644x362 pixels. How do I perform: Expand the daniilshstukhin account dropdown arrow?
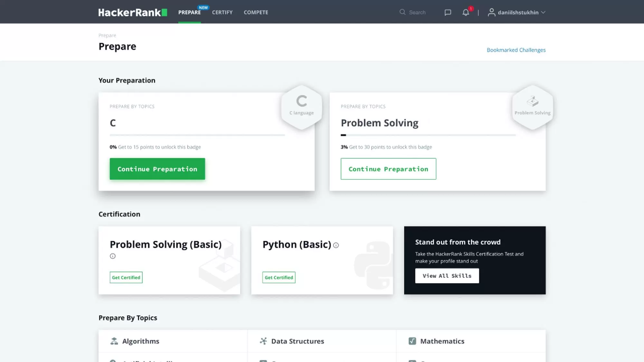[543, 12]
